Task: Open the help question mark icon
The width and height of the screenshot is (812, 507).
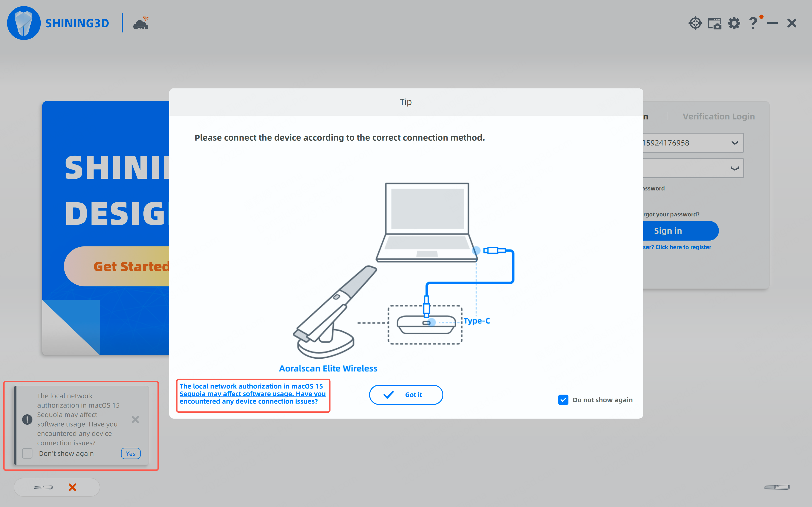Action: pos(753,24)
